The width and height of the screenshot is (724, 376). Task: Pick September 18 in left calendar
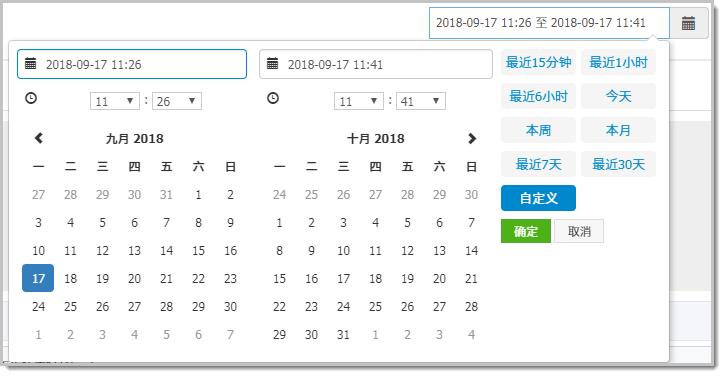70,278
